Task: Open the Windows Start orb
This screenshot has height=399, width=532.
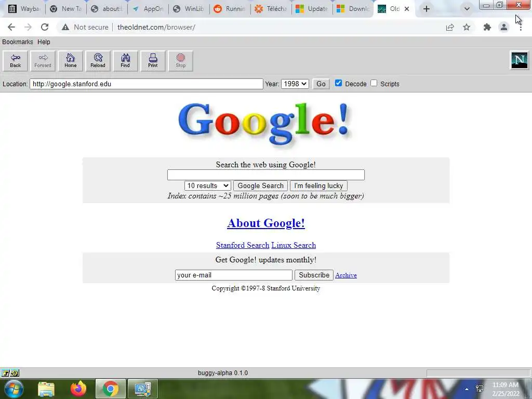Action: 14,389
